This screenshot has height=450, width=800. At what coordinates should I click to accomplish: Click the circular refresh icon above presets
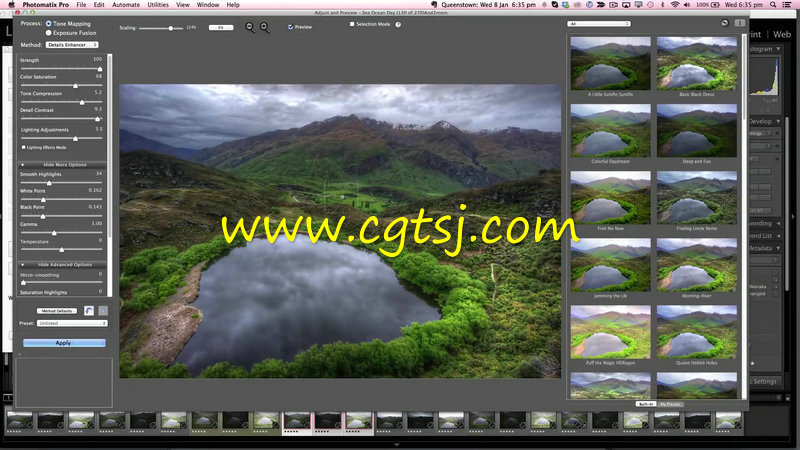(725, 23)
